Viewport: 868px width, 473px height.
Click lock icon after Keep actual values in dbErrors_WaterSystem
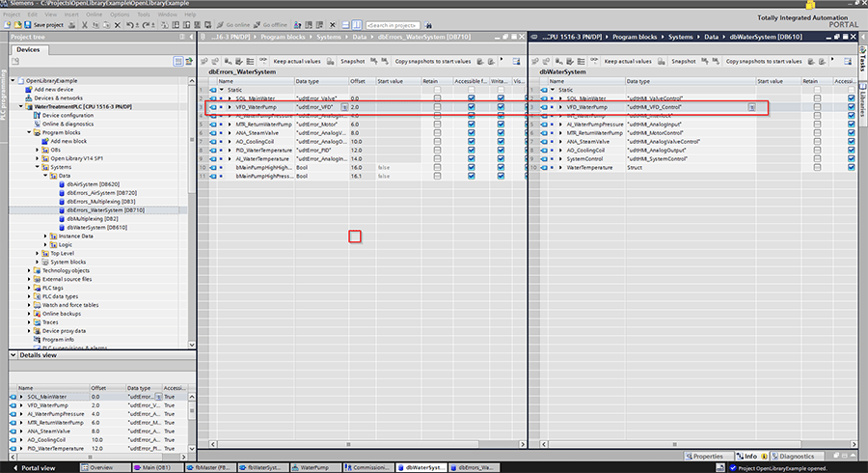[331, 61]
